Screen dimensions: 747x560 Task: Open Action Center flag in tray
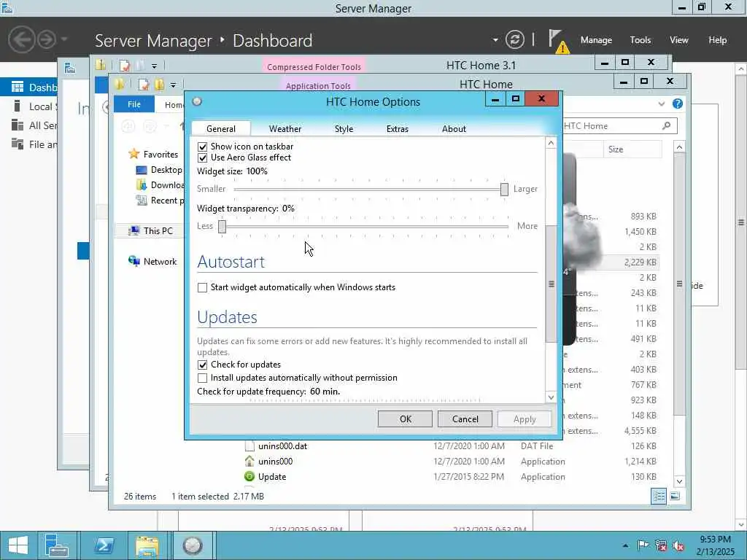[x=643, y=545]
